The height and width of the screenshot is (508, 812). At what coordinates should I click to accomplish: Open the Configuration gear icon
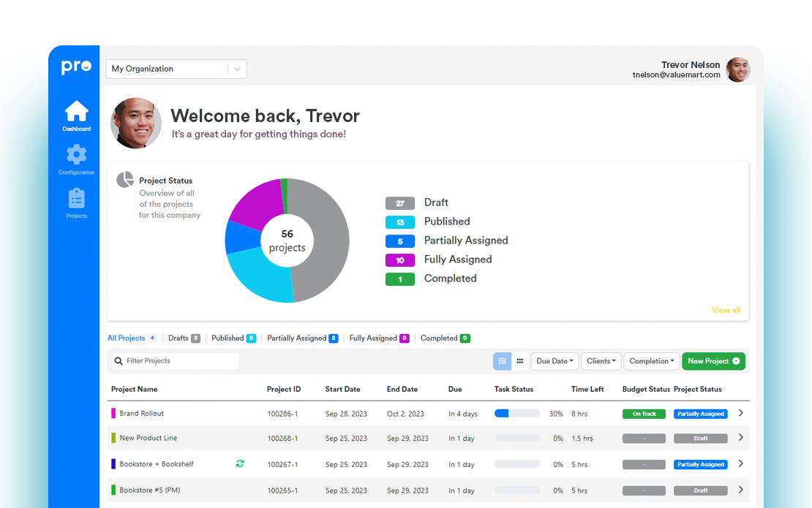pyautogui.click(x=76, y=155)
